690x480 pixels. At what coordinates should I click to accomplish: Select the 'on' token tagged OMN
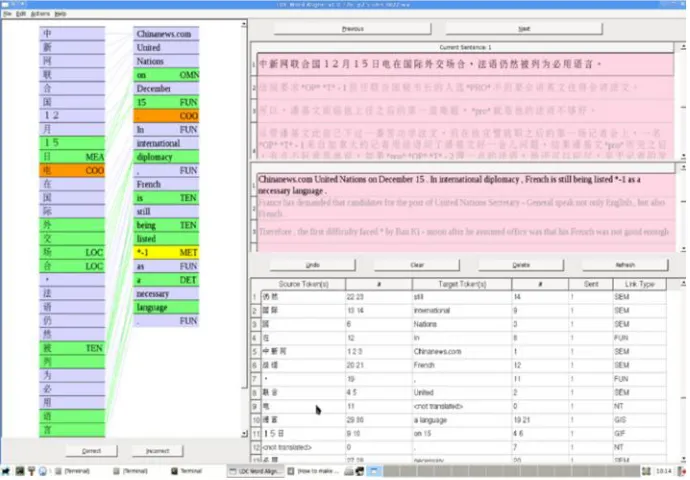[166, 75]
